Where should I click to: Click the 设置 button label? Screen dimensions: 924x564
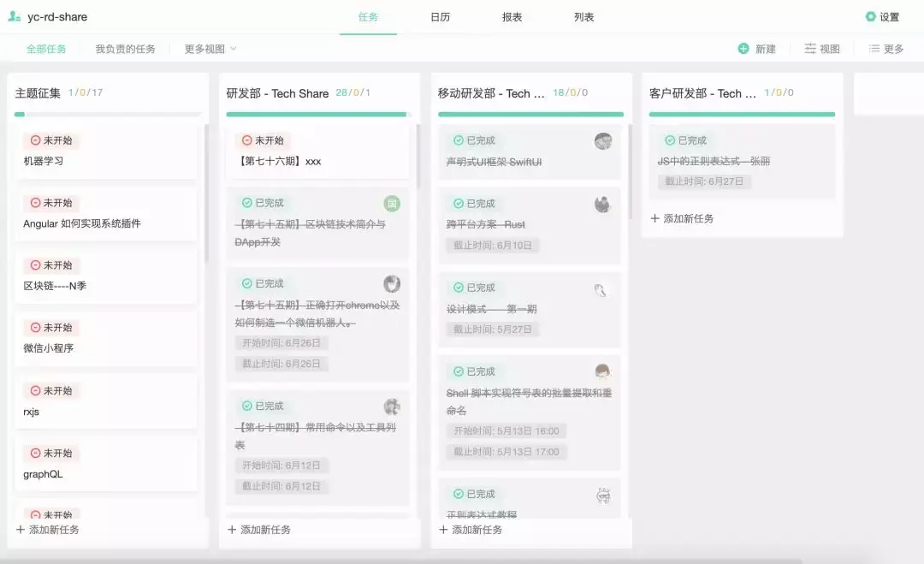[x=889, y=17]
